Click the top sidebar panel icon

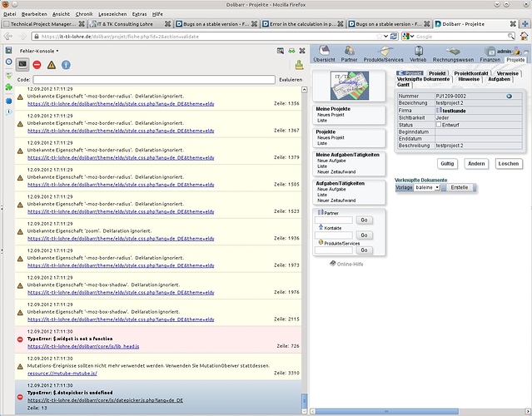point(8,51)
